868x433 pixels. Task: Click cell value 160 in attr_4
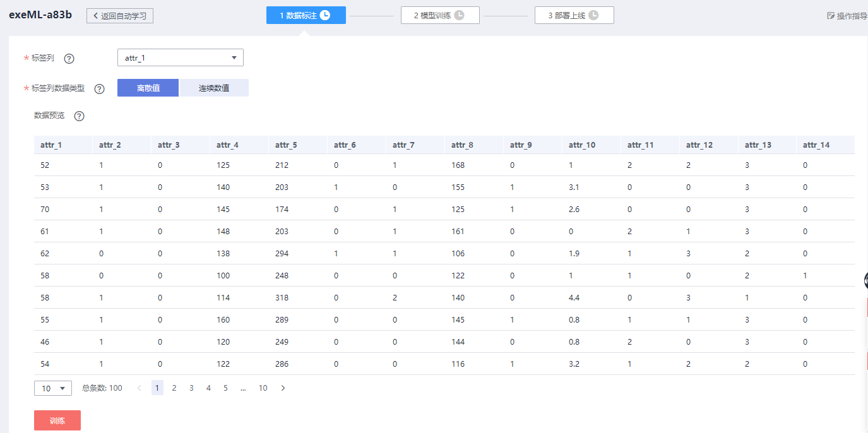click(x=223, y=320)
